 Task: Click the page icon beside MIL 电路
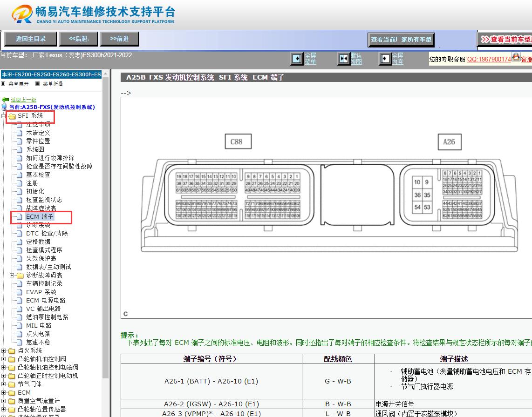tap(20, 325)
